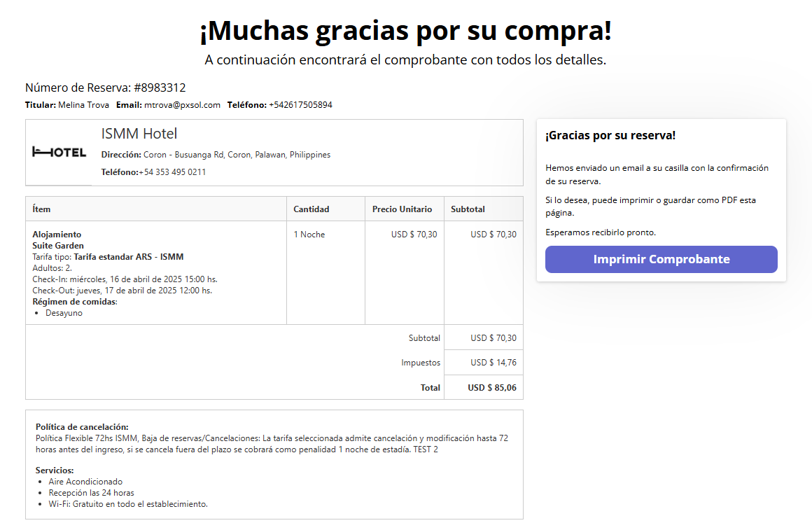Click the Subtotal column header
Image resolution: width=812 pixels, height=530 pixels.
coord(468,209)
